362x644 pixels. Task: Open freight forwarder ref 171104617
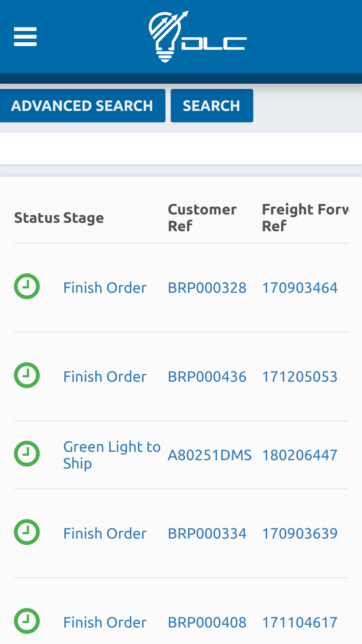coord(300,623)
